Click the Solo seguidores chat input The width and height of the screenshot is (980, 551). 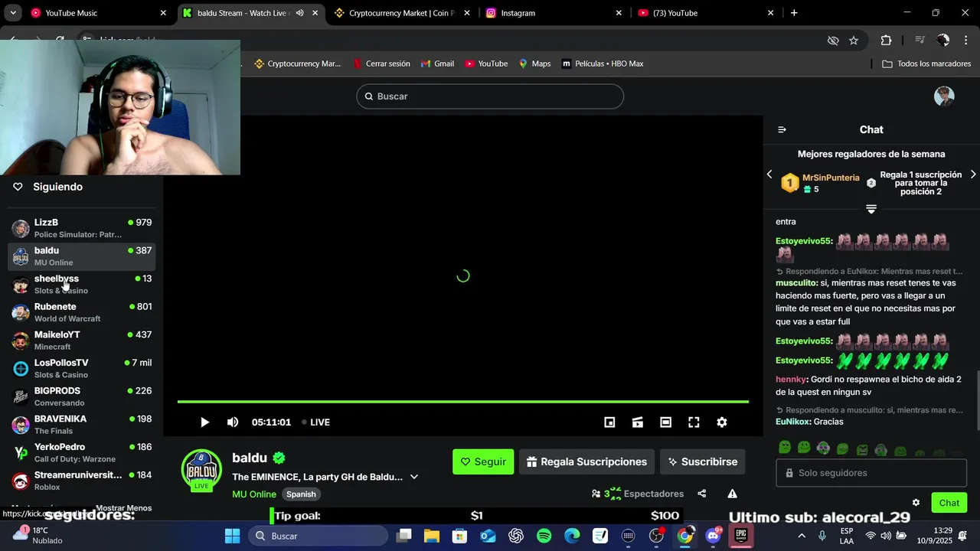(x=871, y=473)
